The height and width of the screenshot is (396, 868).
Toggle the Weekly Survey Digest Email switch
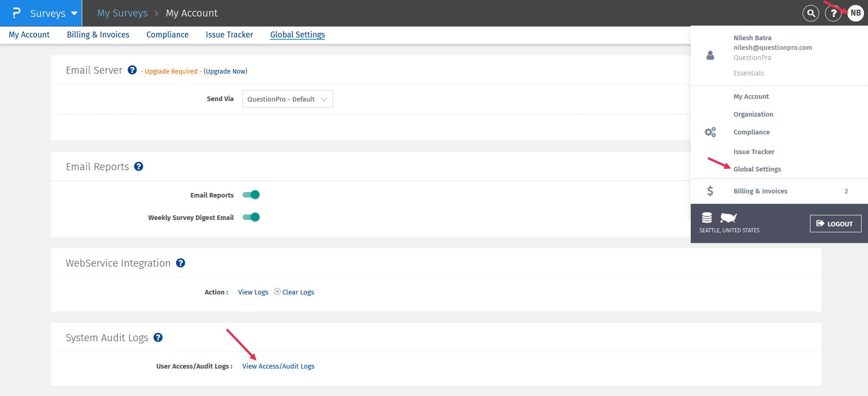click(251, 217)
